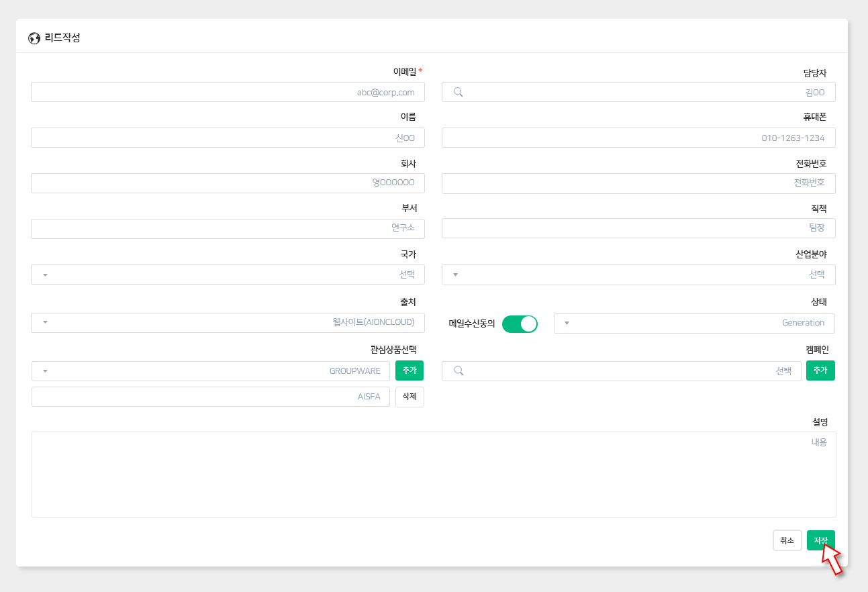Focus the 직책 input field

[x=638, y=228]
